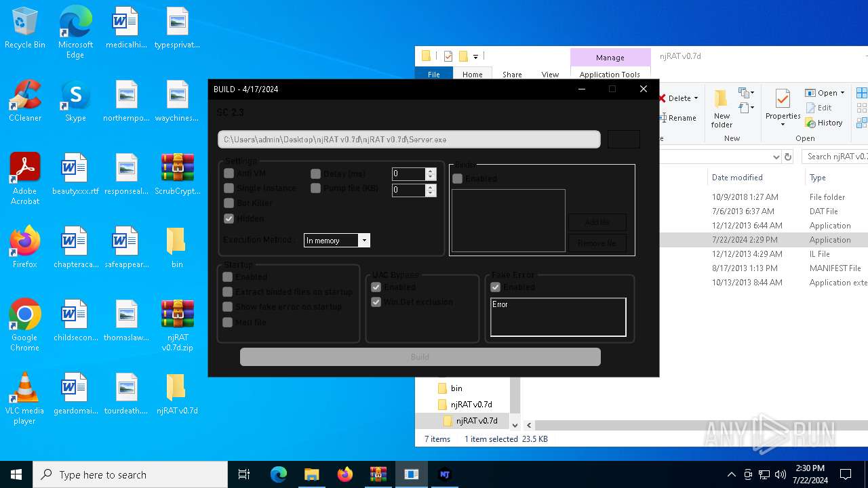This screenshot has width=868, height=488.
Task: Expand the Open dropdown in ribbon
Action: [842, 93]
